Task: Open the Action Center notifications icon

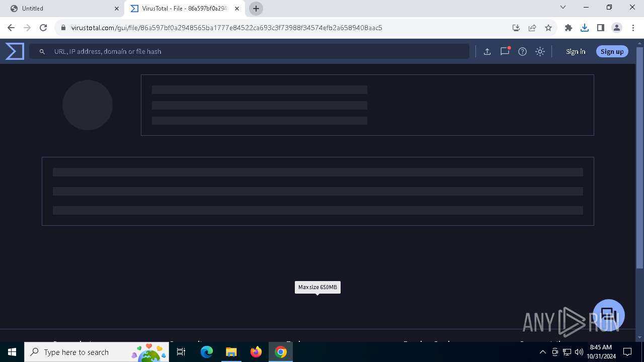Action: pos(627,352)
